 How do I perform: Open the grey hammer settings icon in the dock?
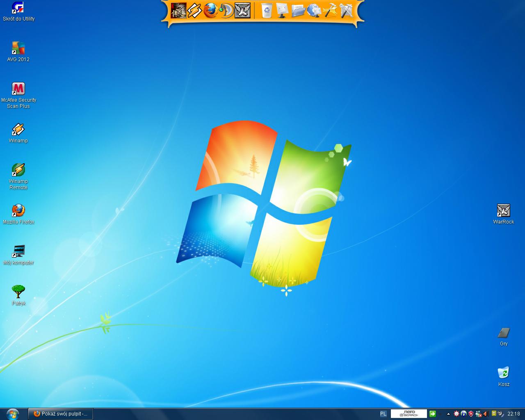346,10
